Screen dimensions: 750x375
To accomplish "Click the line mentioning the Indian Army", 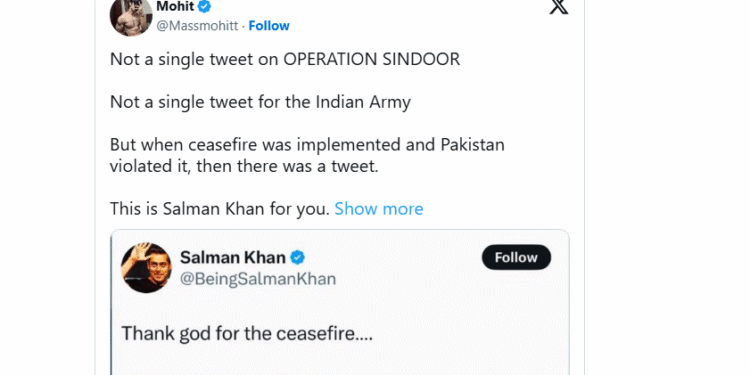I will (260, 102).
